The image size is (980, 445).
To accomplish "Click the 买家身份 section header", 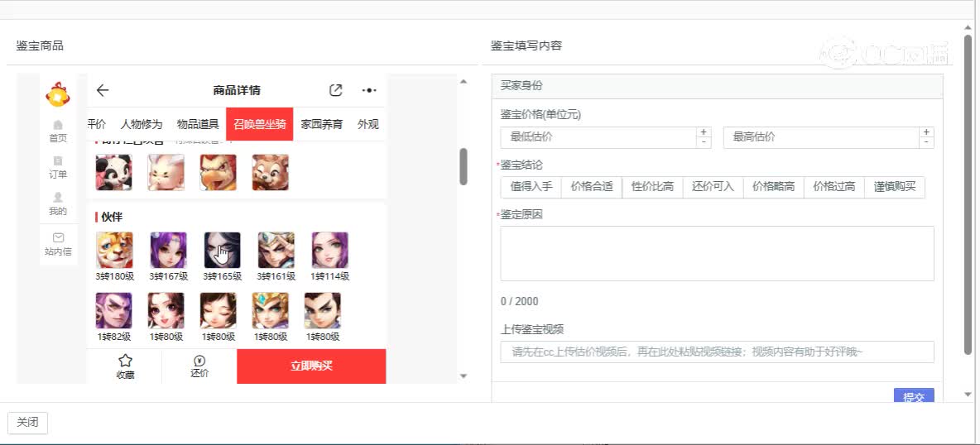I will [717, 86].
